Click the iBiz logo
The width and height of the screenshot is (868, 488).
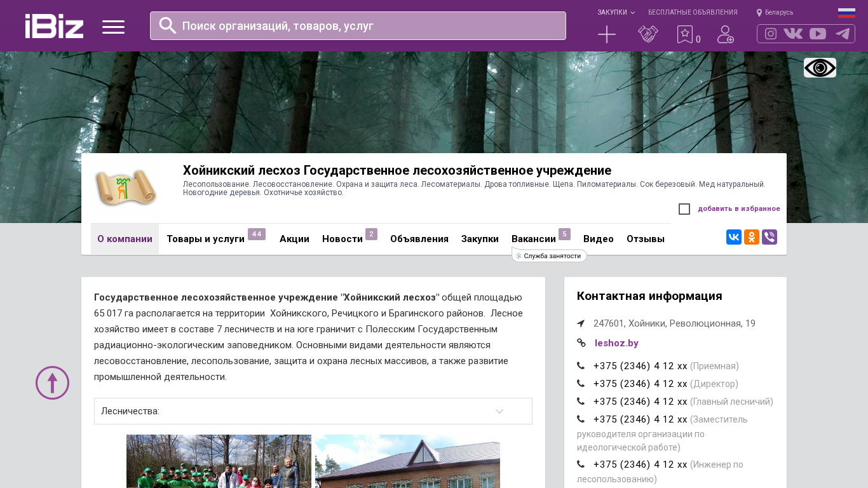coord(54,26)
